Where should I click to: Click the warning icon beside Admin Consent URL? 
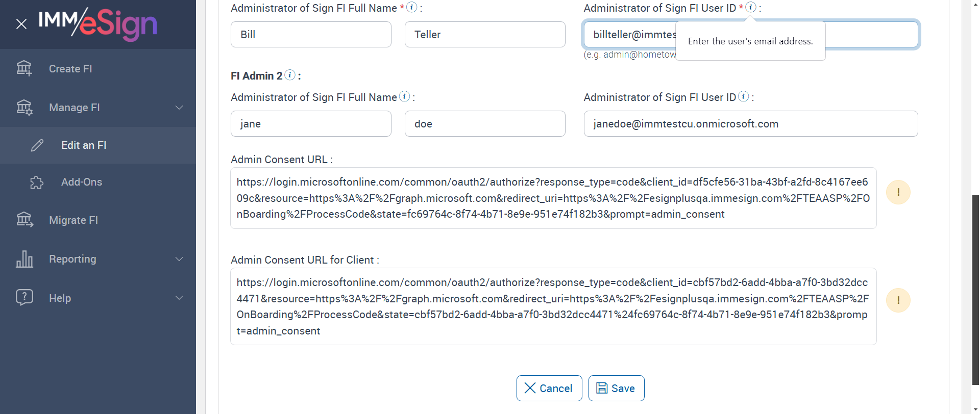(x=898, y=192)
